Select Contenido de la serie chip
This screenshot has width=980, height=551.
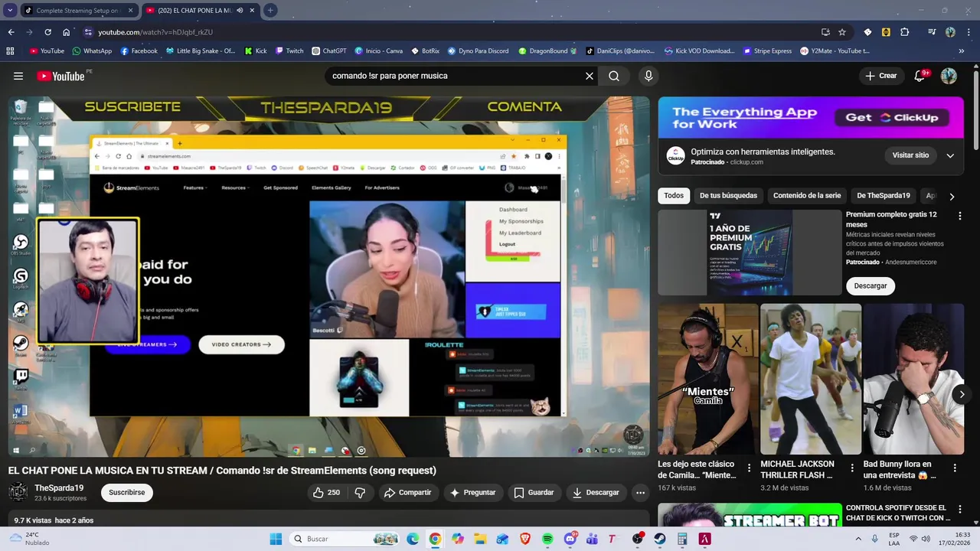pos(807,196)
